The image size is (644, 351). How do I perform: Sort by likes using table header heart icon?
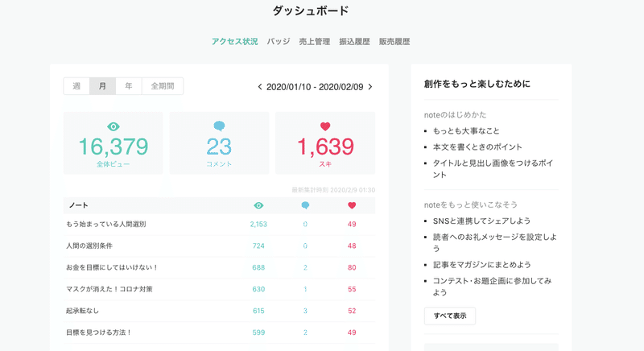[x=352, y=205]
